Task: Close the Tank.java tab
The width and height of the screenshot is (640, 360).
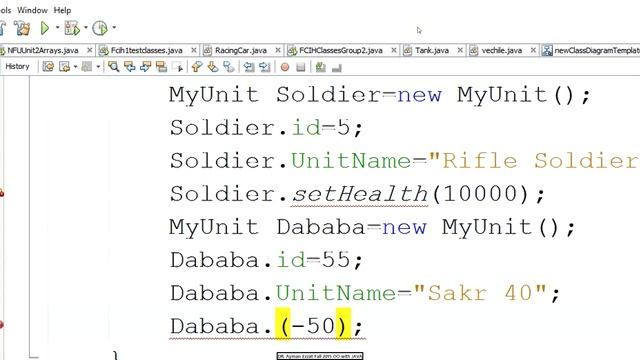Action: (460, 50)
